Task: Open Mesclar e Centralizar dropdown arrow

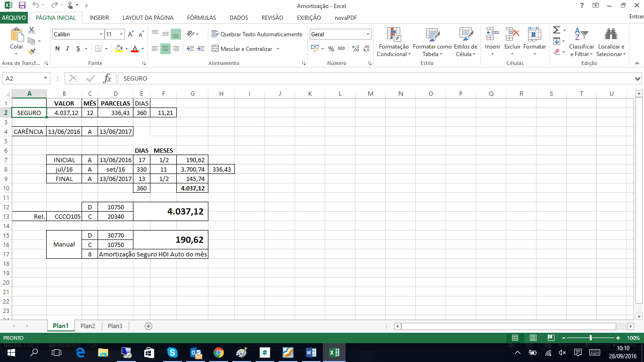Action: 278,49
